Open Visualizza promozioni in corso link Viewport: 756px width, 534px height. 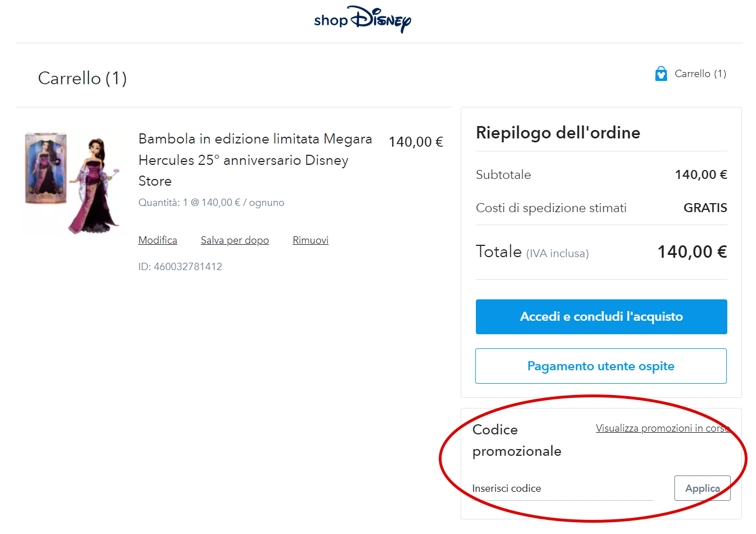coord(663,428)
